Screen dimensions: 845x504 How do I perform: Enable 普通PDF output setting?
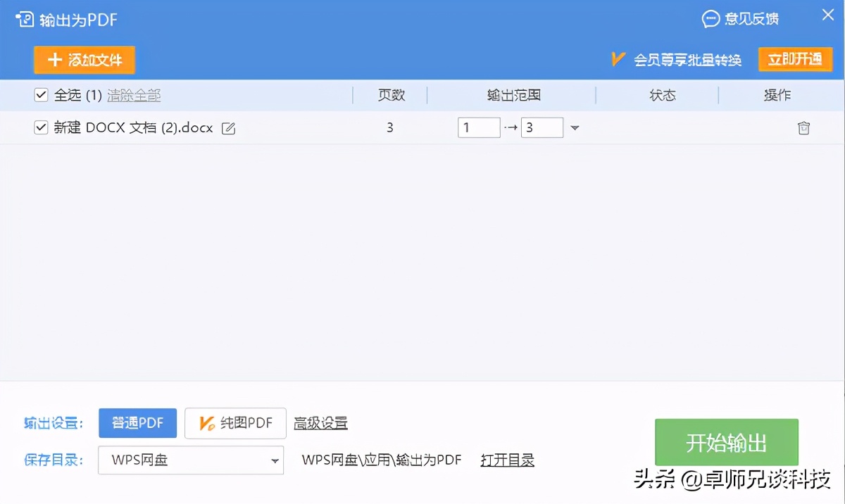(137, 423)
